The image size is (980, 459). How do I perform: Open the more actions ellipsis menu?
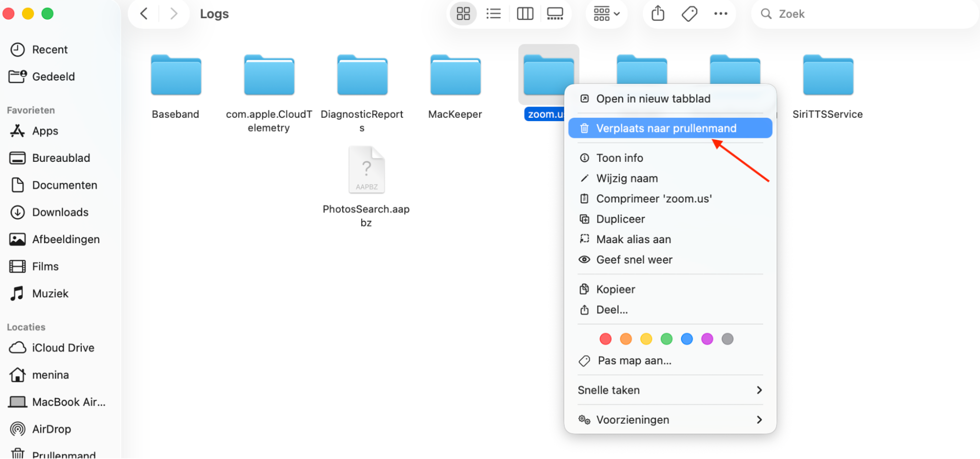point(720,13)
